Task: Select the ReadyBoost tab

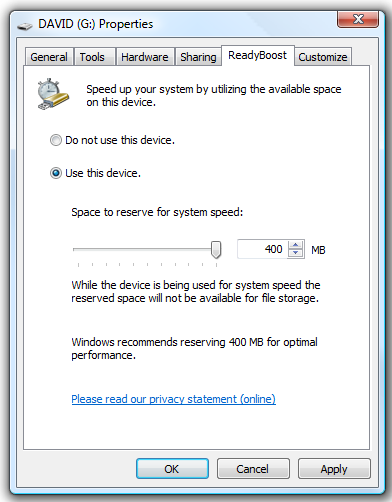Action: click(x=257, y=55)
